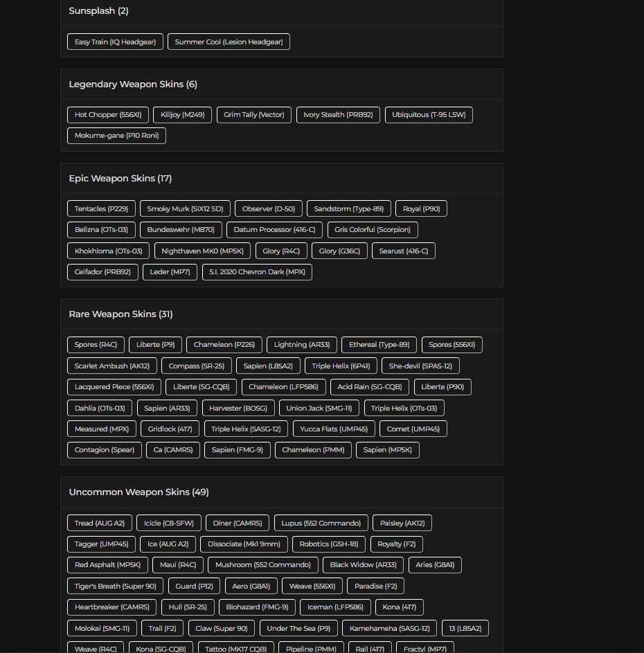Click the Scarlet Ambush (AK12) tag
Screen dimensions: 644x653
[112, 366]
